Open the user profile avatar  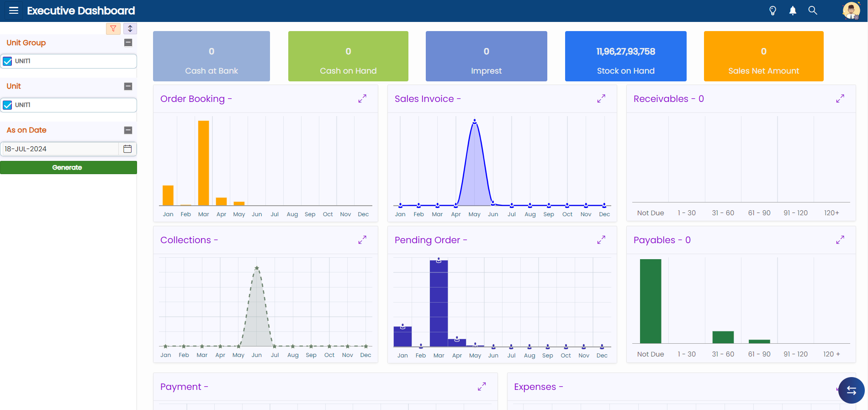click(851, 11)
